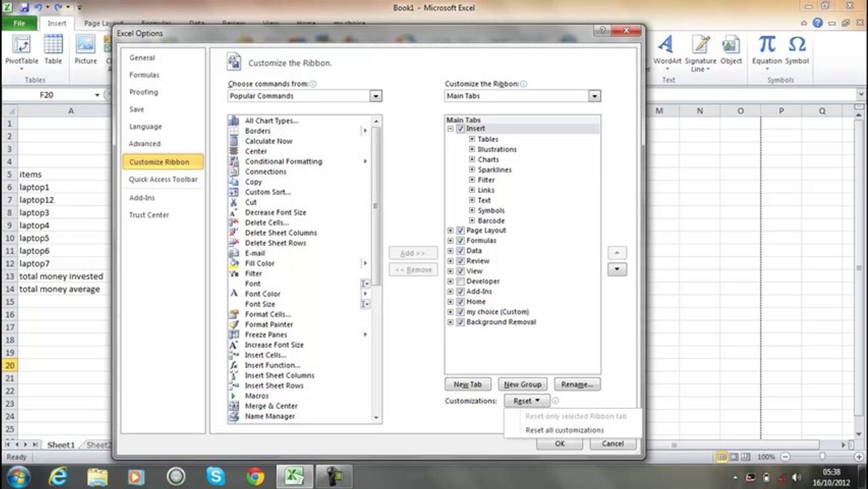Open Google Chrome from the taskbar
This screenshot has height=489, width=868.
point(256,475)
